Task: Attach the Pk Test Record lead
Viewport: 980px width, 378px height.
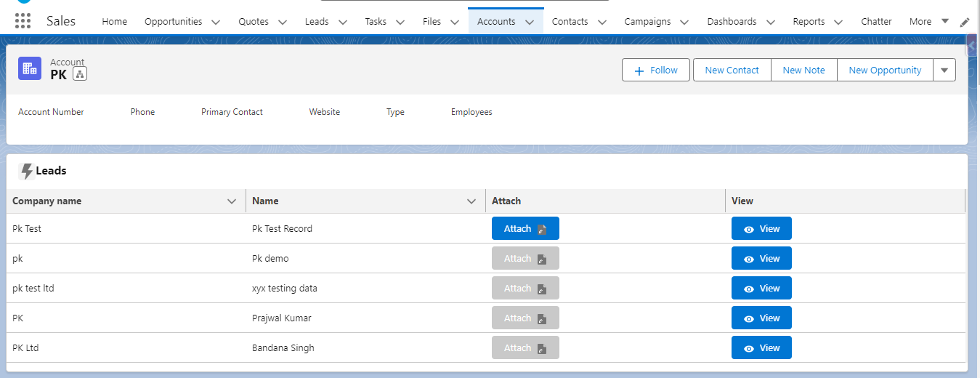Action: tap(525, 229)
